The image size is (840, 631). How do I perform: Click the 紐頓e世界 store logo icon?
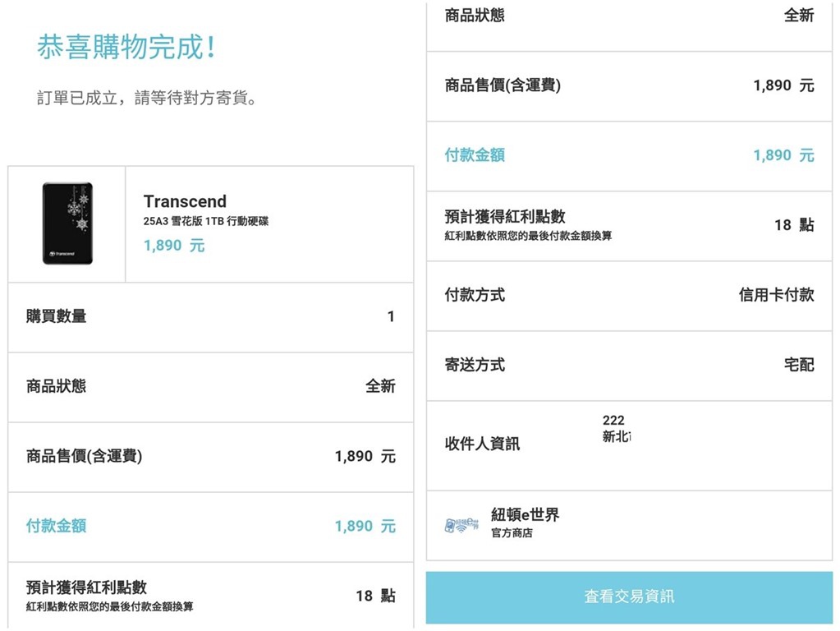point(461,524)
